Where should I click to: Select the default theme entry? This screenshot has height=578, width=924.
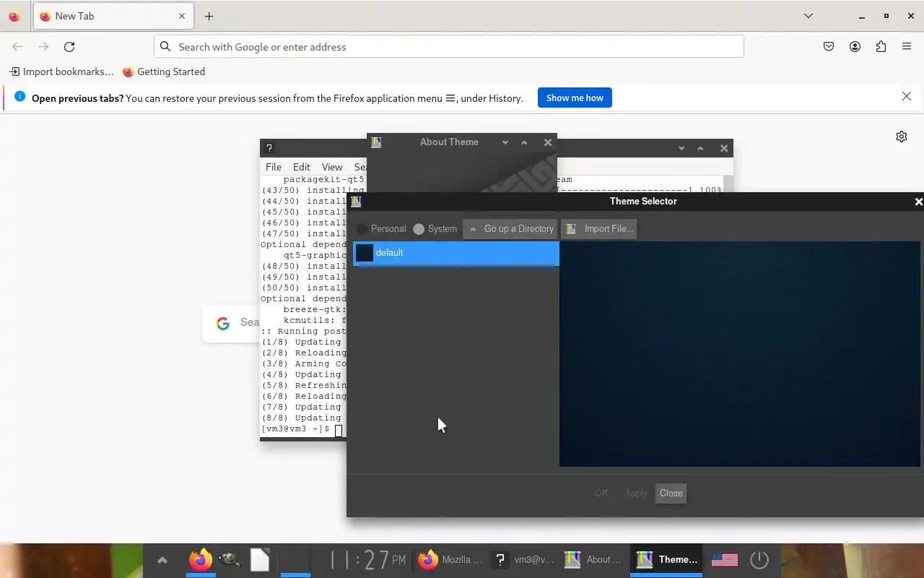456,253
